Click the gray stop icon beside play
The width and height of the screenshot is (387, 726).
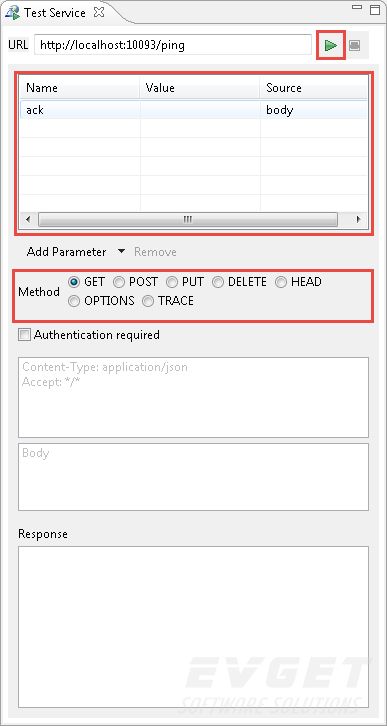tap(355, 45)
